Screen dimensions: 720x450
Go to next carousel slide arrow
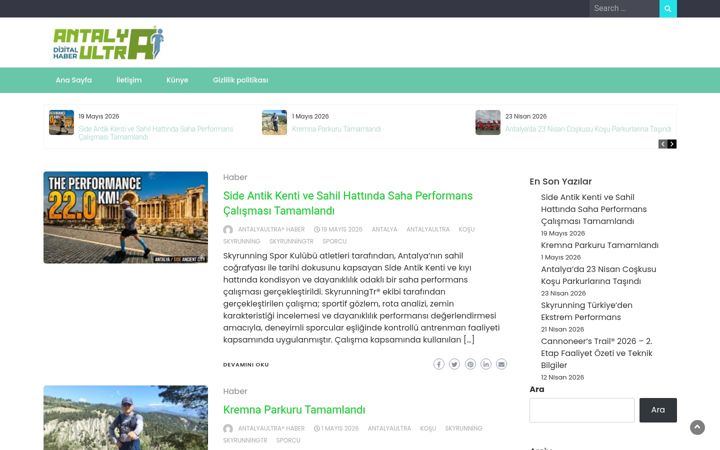[672, 144]
